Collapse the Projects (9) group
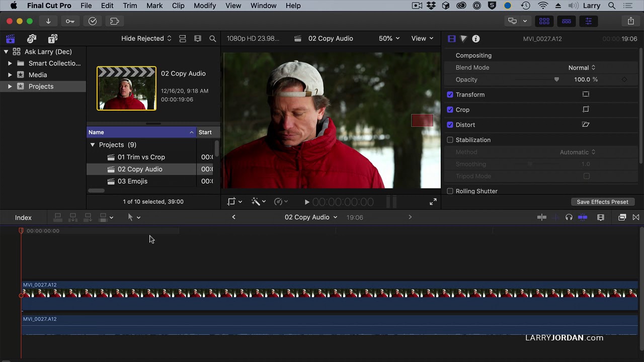 tap(93, 145)
